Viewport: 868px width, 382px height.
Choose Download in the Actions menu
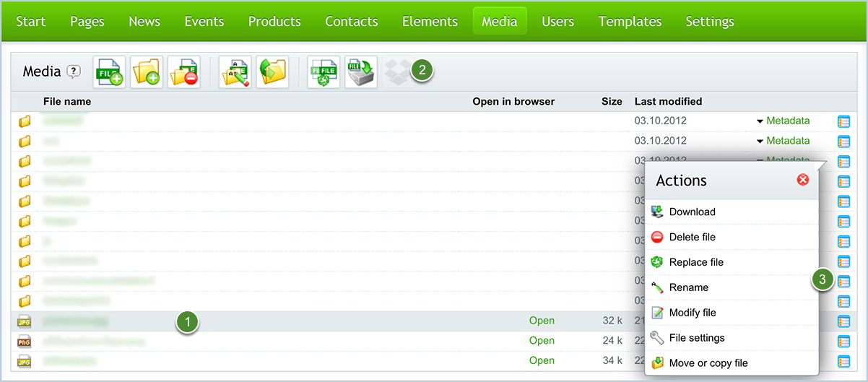(692, 212)
